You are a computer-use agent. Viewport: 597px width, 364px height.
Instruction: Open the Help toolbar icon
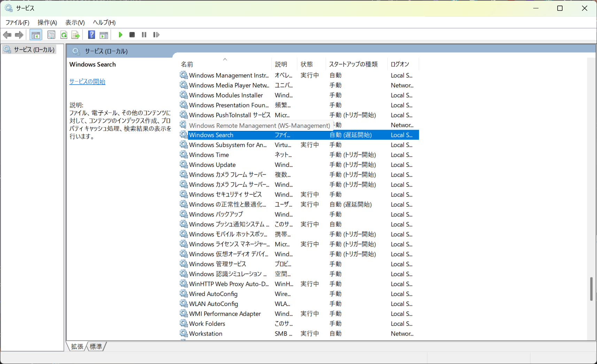point(92,35)
